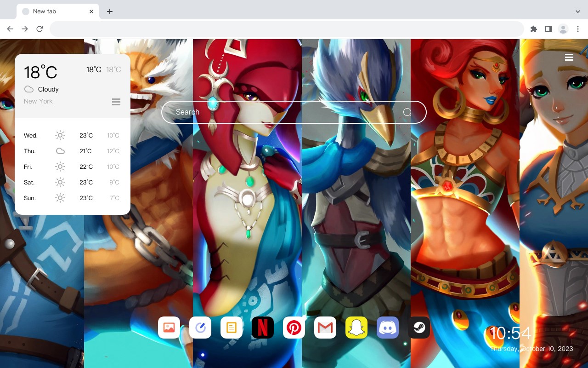Open the page hamburger menu at top right
The width and height of the screenshot is (588, 368).
(569, 57)
